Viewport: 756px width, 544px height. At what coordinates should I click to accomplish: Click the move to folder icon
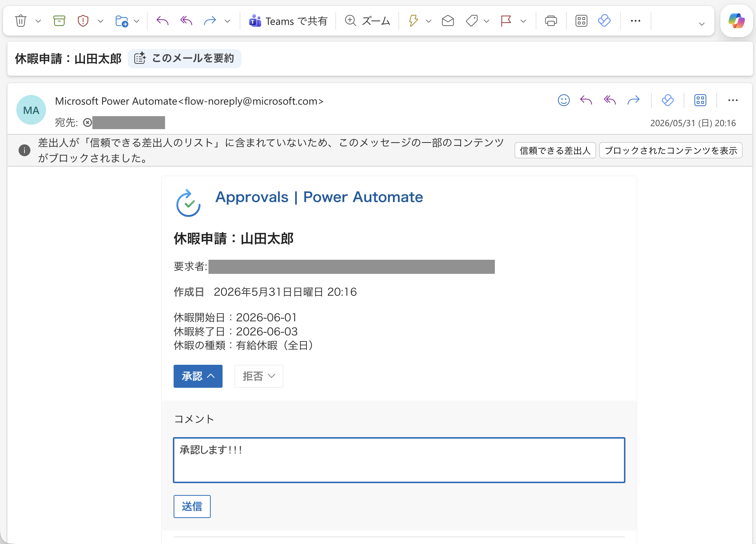122,21
